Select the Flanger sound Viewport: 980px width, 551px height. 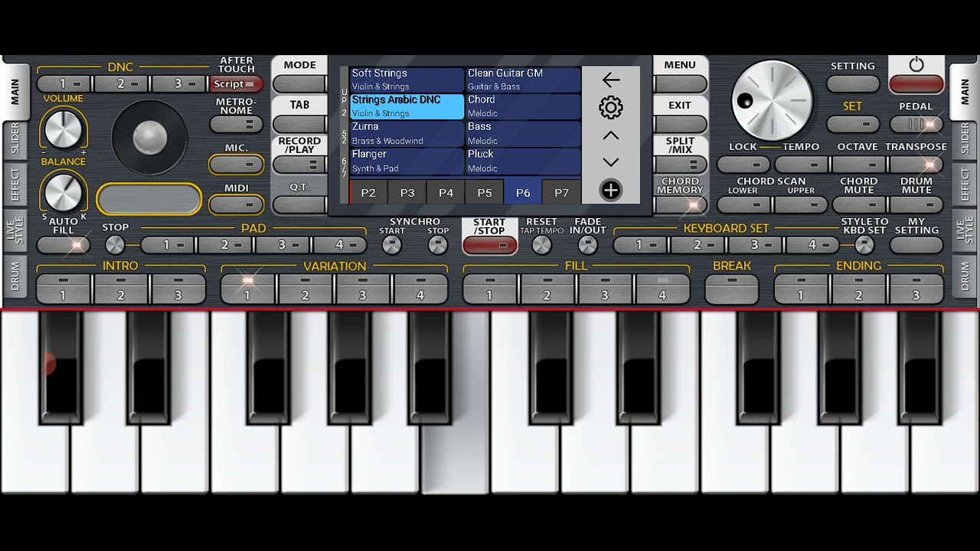407,161
